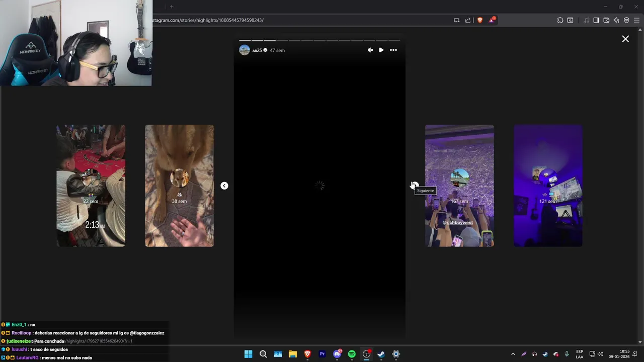Go to the previous story with left arrow

click(224, 186)
